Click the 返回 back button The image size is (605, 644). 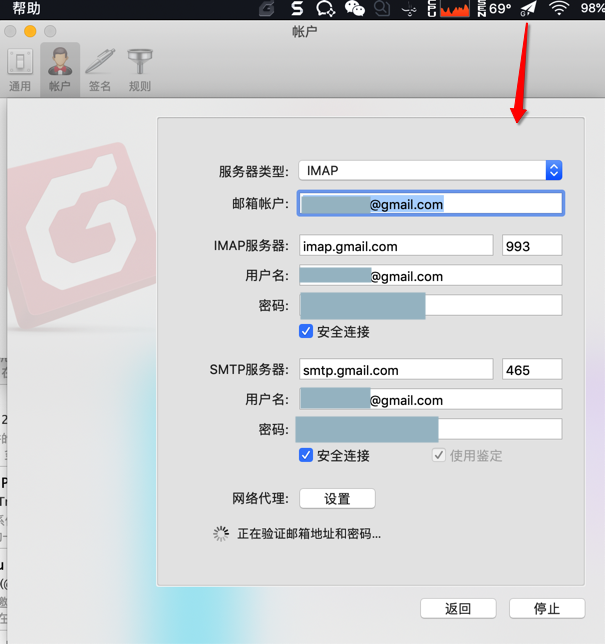tap(458, 608)
